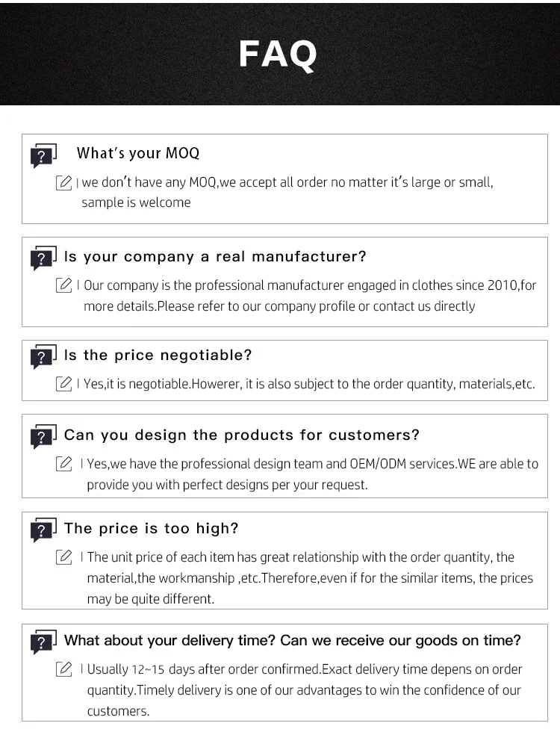
Task: Select "The price is too high?" heading
Action: click(x=151, y=528)
